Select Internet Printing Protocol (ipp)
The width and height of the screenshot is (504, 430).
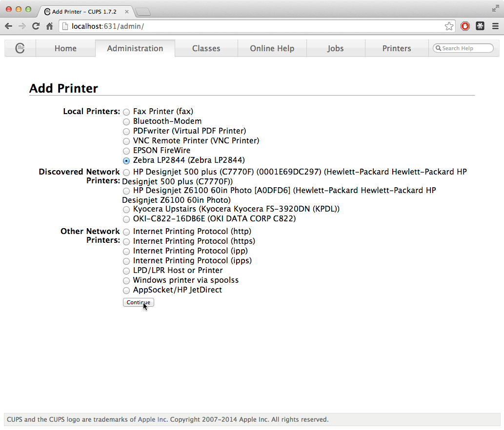click(x=126, y=252)
